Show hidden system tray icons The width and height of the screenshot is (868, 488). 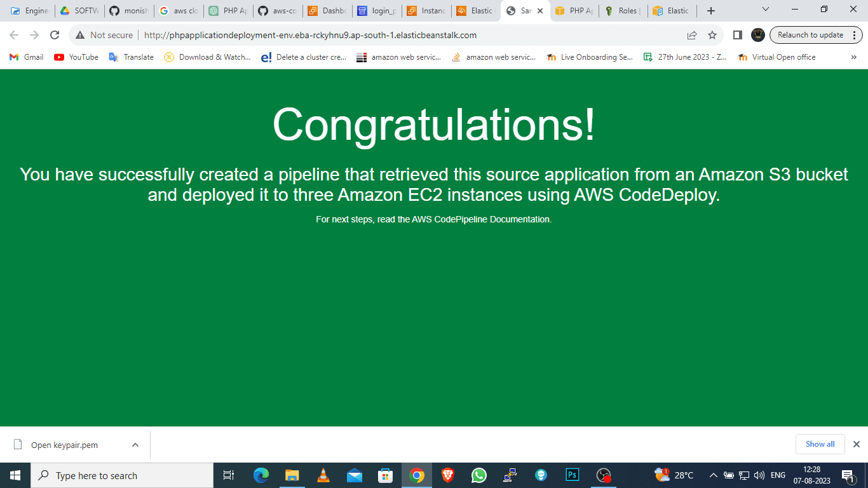[x=713, y=475]
